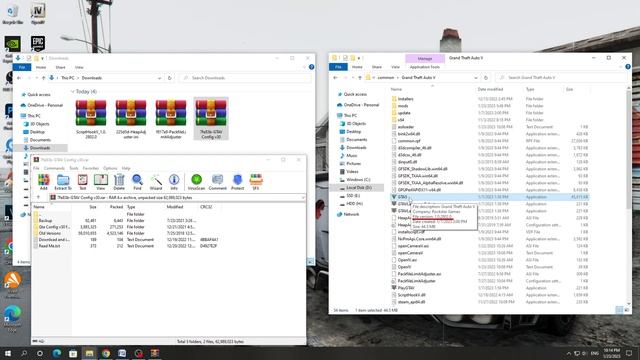
Task: Click Quick access in Downloads sidebar
Action: pyautogui.click(x=39, y=95)
